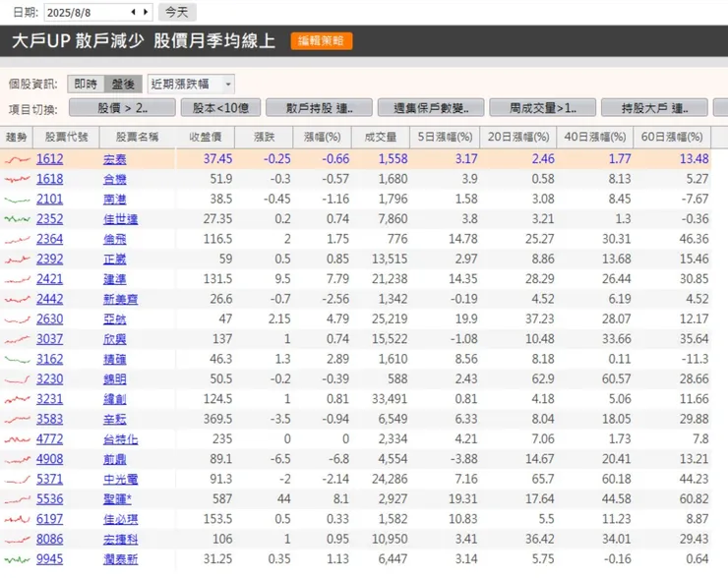The image size is (728, 578).
Task: Open stock name 新美齊 link
Action: pos(120,299)
